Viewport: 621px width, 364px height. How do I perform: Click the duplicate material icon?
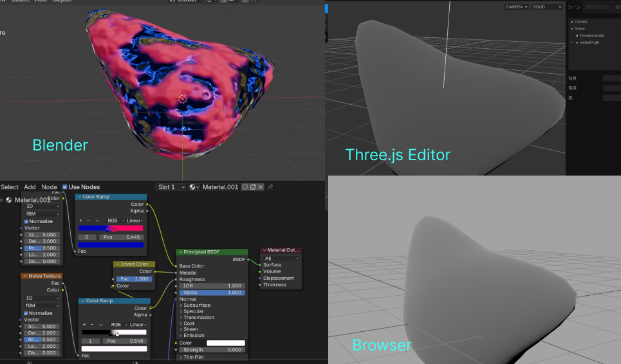coord(253,187)
